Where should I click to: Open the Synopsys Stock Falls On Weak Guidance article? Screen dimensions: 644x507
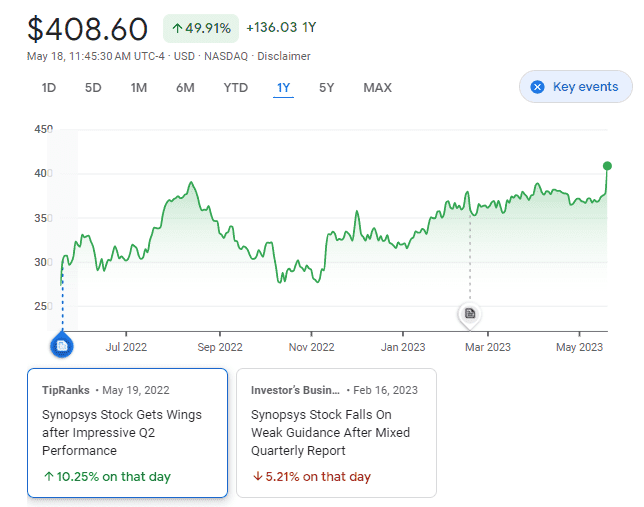click(x=336, y=433)
